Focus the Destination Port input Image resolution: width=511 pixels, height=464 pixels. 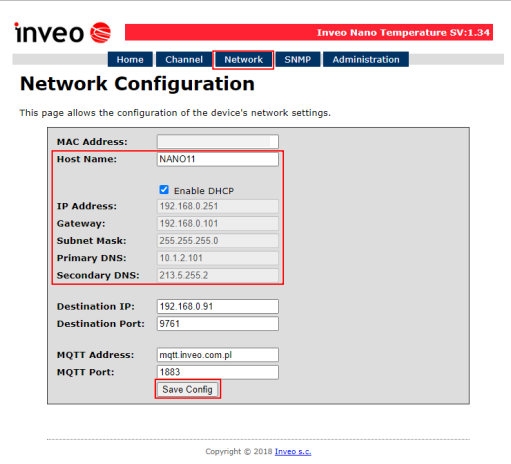[x=218, y=324]
